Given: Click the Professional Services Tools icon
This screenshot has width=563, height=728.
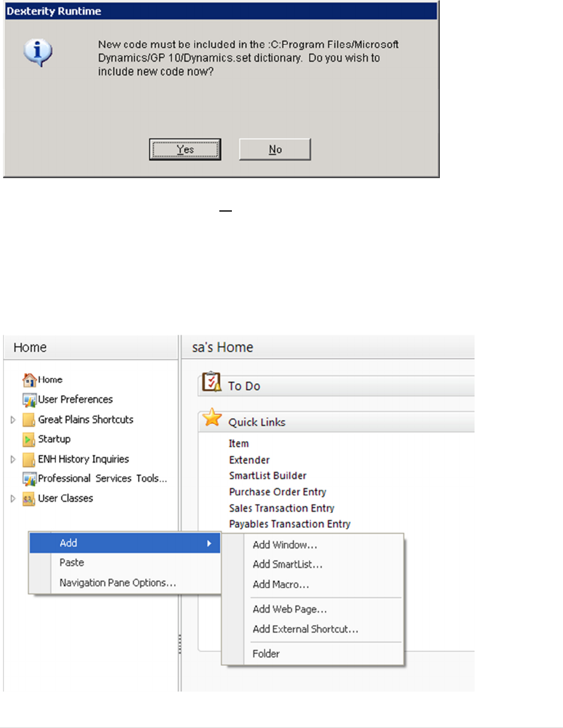Looking at the screenshot, I should coord(30,479).
